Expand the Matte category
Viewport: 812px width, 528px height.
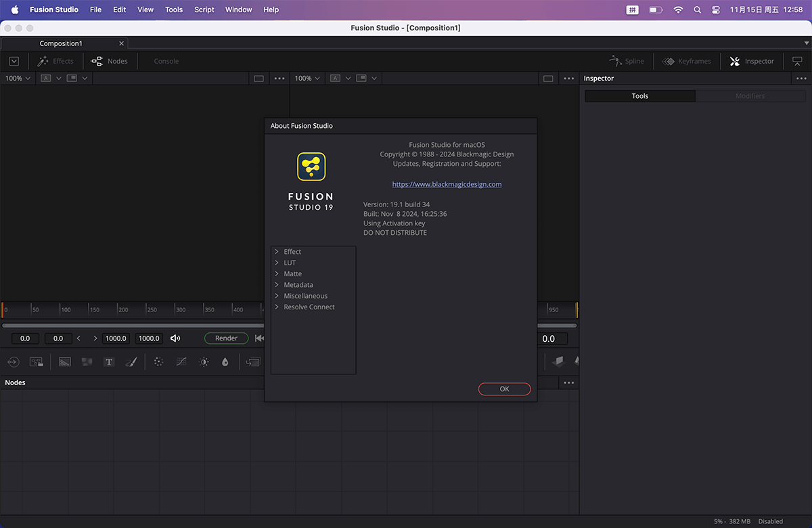point(277,273)
